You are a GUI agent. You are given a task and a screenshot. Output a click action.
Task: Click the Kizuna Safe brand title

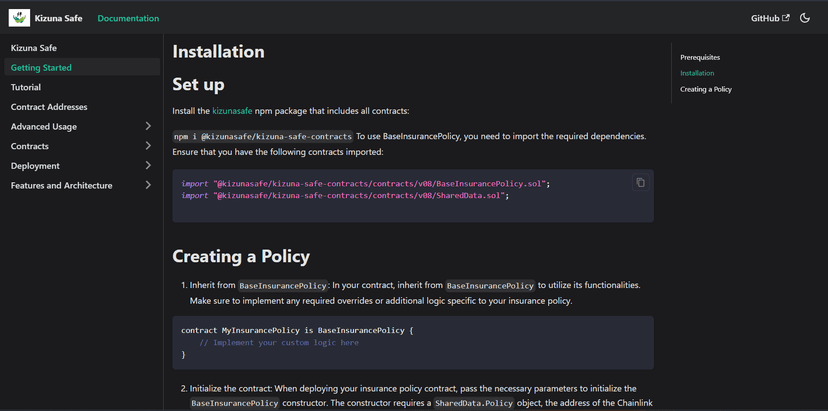(x=59, y=18)
